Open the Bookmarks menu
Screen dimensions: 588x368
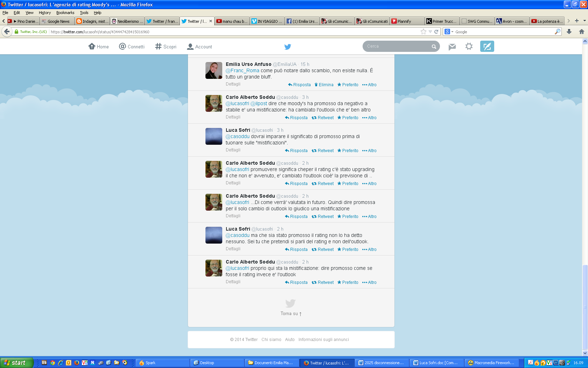(x=65, y=13)
